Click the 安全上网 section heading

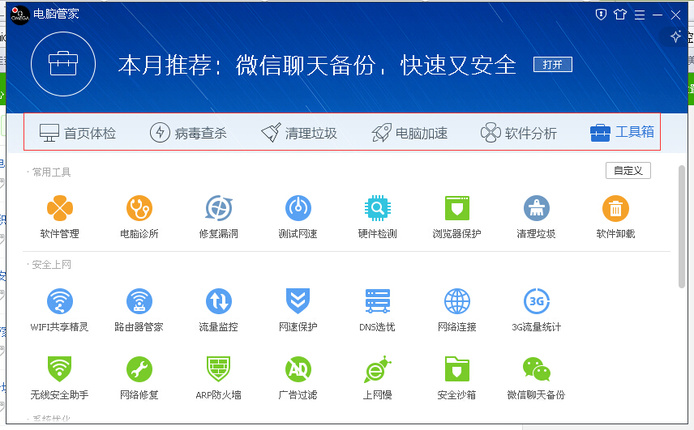51,265
